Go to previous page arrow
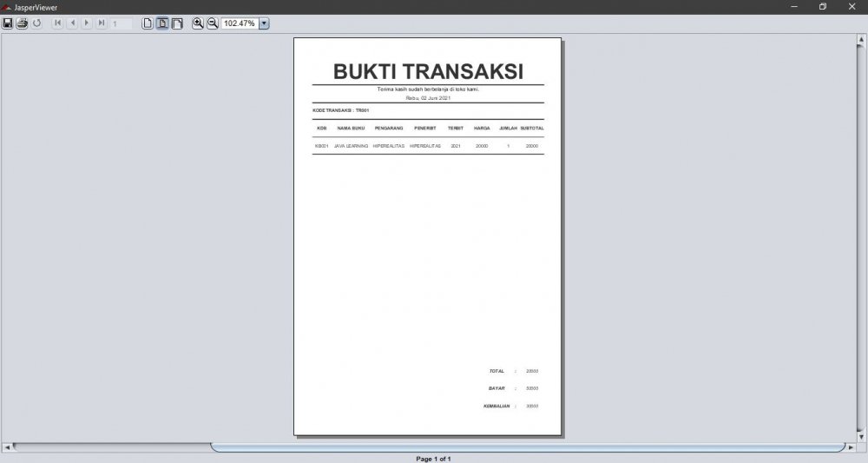Screen dimensions: 868x463 72,23
